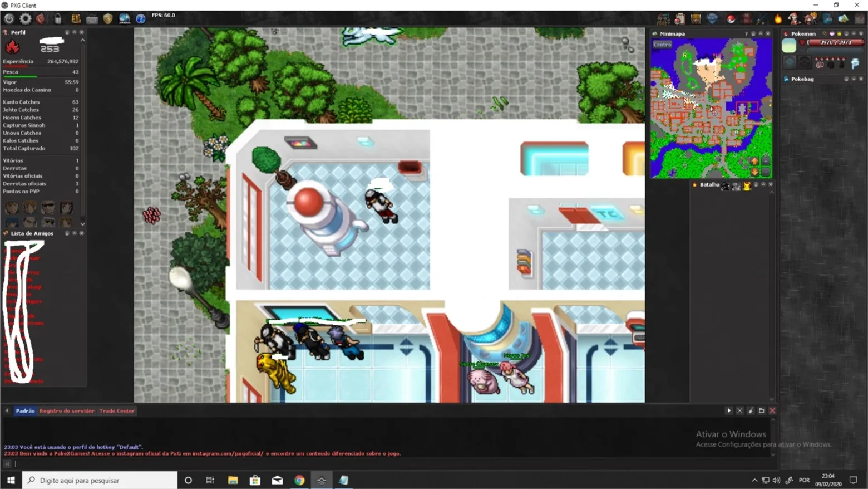Screen dimensions: 868x489
Task: Open File Explorer from the taskbar
Action: (x=233, y=480)
